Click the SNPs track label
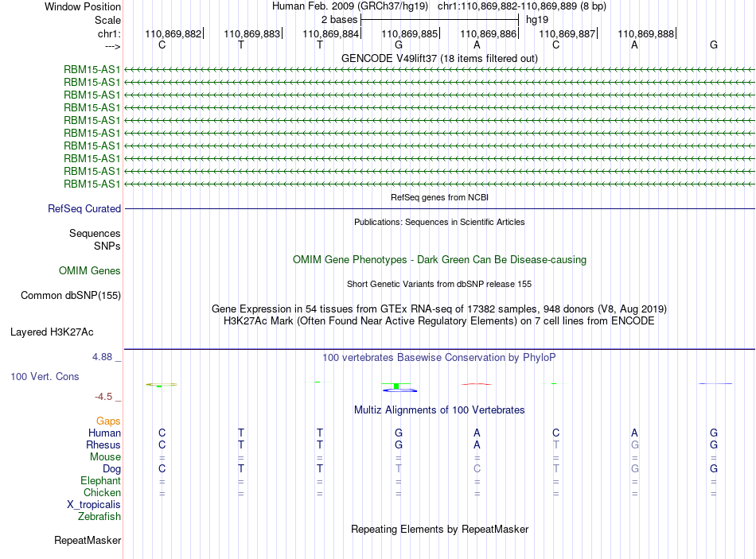Screen dimensions: 756x559 [107, 246]
